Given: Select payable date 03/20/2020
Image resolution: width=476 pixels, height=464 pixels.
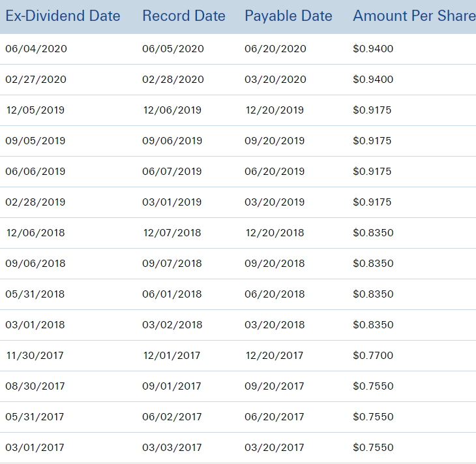Looking at the screenshot, I should point(275,80).
